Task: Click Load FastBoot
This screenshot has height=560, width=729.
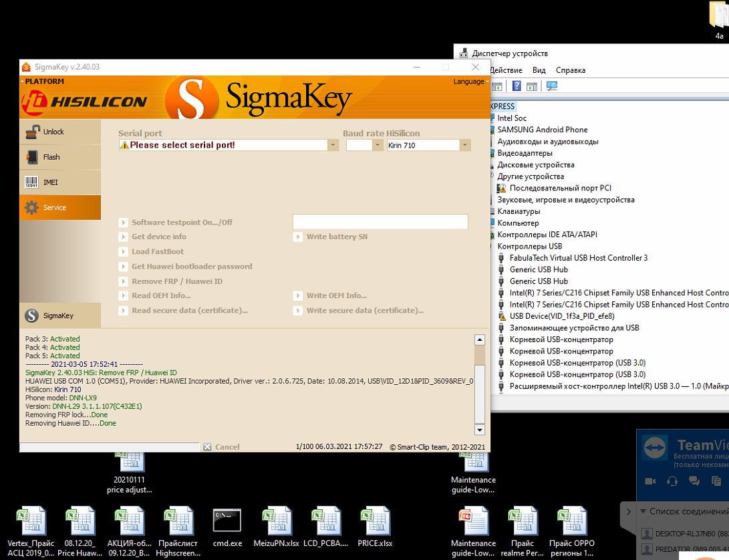Action: coord(152,252)
